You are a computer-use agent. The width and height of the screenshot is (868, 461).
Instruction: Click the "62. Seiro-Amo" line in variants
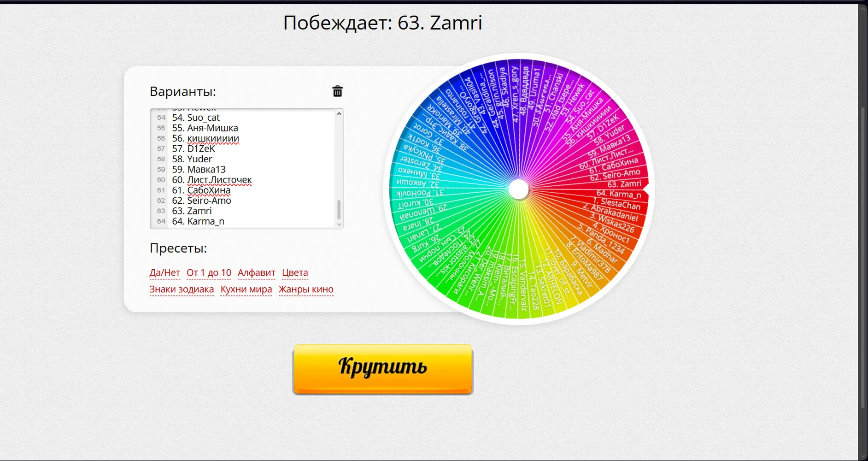201,201
